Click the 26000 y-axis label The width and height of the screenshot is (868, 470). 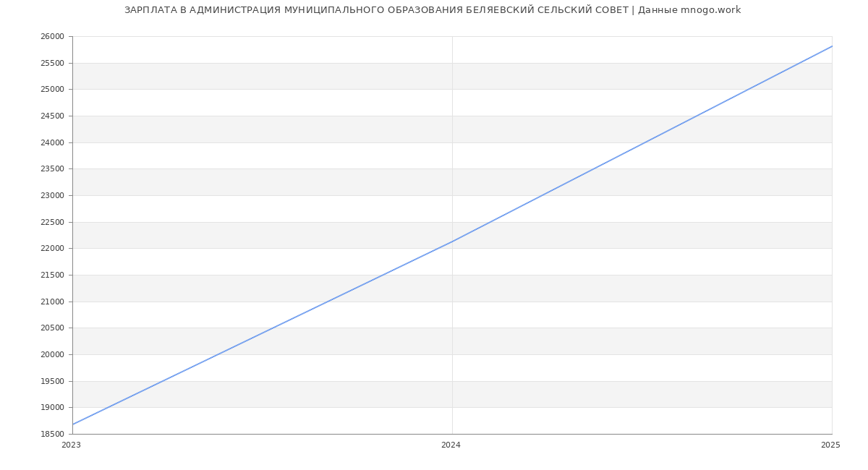point(52,37)
